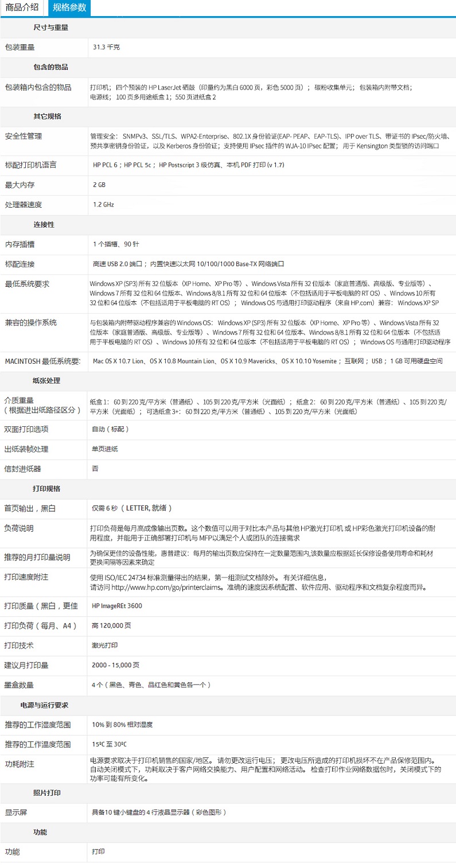
Task: Click the 负荷说明 label
Action: pos(20,528)
